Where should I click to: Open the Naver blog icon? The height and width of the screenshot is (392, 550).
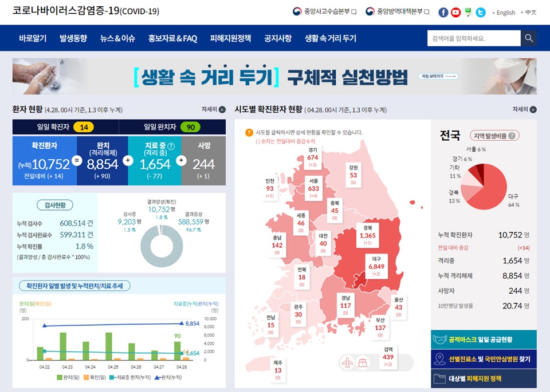[467, 12]
